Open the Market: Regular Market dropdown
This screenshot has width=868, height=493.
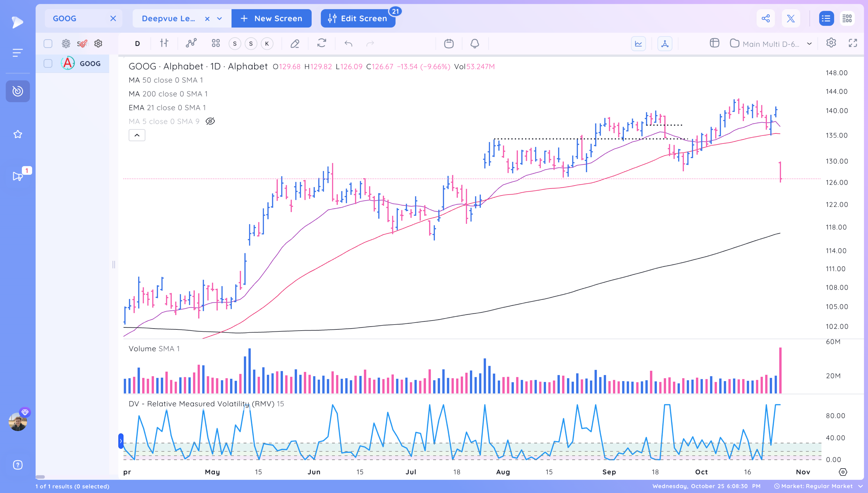[818, 486]
